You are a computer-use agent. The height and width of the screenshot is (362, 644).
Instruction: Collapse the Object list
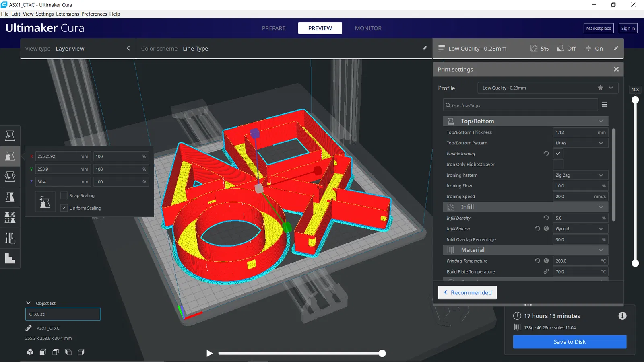pyautogui.click(x=28, y=303)
